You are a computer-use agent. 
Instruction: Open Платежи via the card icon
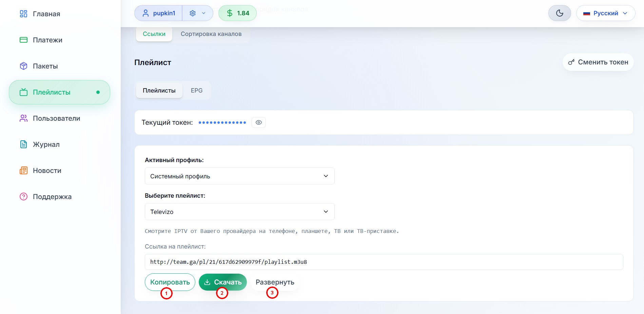(x=23, y=40)
